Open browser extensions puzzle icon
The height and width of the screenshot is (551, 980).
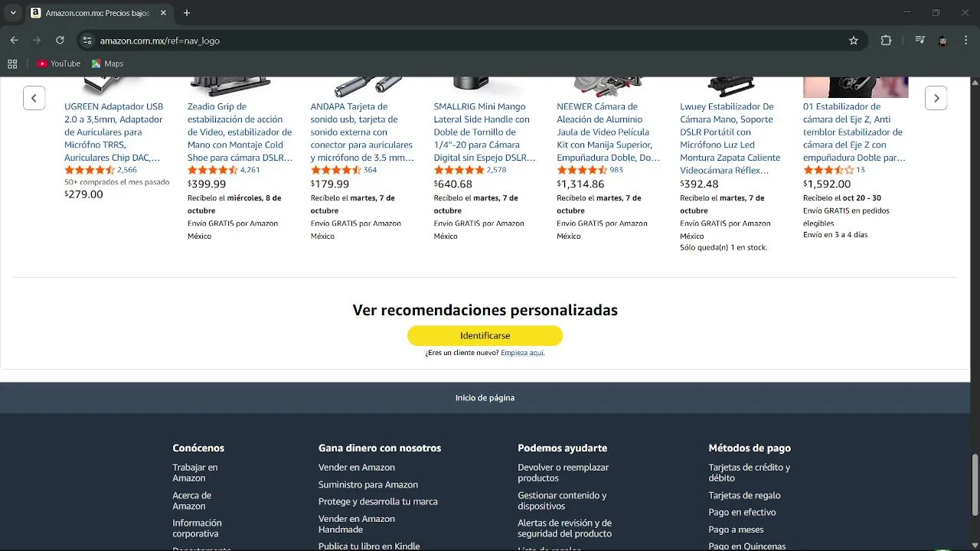click(886, 41)
